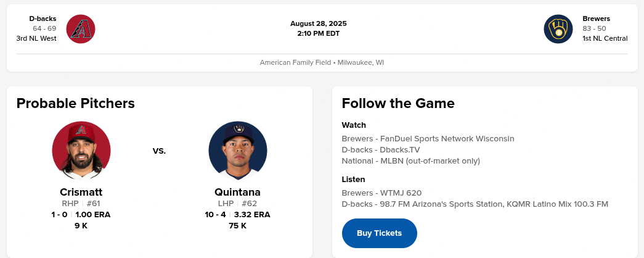Image resolution: width=644 pixels, height=258 pixels.
Task: Click the Milwaukee Brewers team logo
Action: [x=558, y=28]
